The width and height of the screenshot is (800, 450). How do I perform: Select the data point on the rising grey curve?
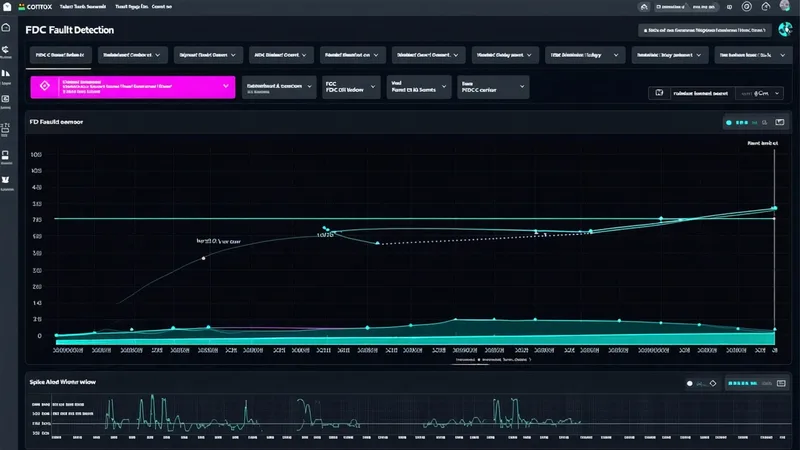[x=204, y=258]
